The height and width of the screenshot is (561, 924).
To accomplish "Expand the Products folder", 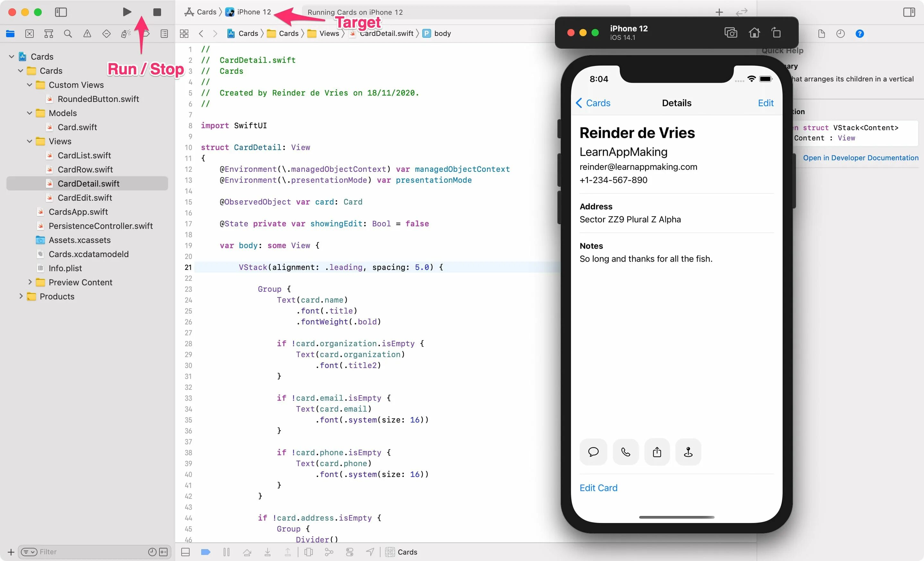I will click(x=21, y=296).
